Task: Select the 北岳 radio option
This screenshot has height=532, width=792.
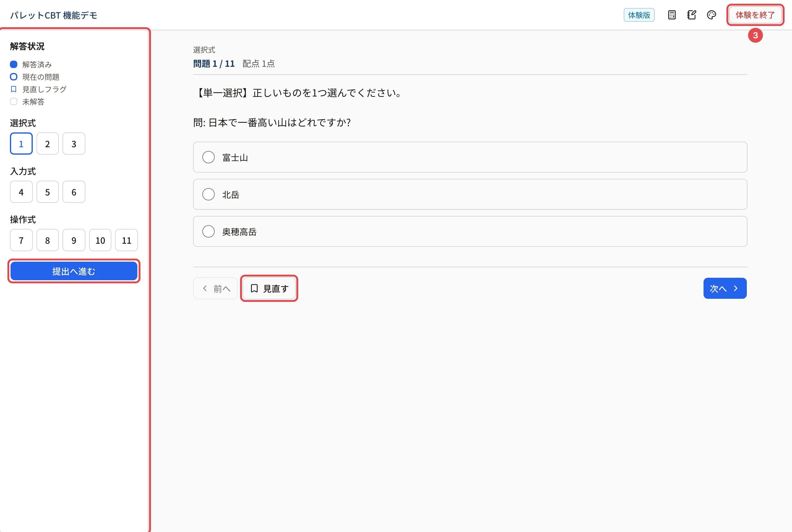Action: (x=470, y=195)
